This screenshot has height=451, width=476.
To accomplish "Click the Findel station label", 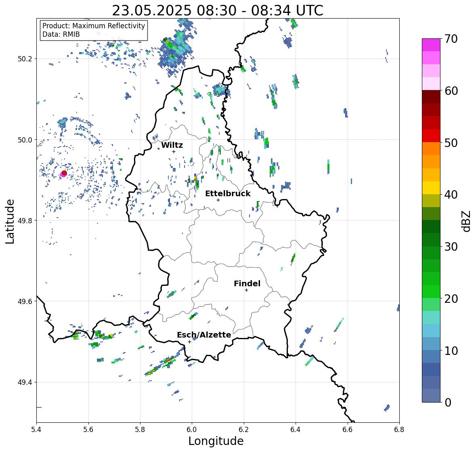I will 247,283.
